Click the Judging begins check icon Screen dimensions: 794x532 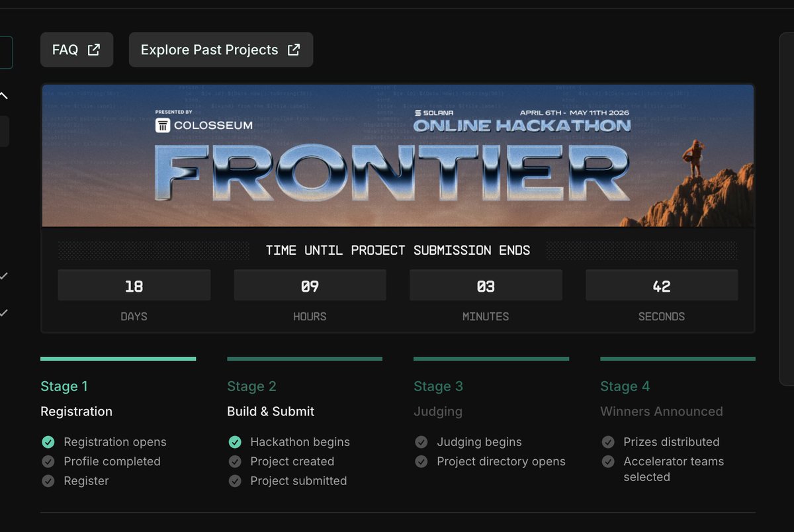[421, 442]
